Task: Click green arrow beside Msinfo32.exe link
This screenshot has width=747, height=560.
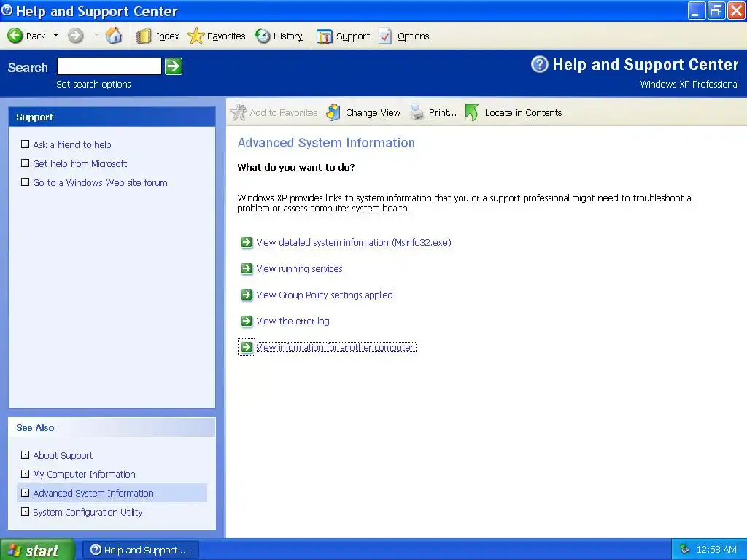Action: pos(247,242)
